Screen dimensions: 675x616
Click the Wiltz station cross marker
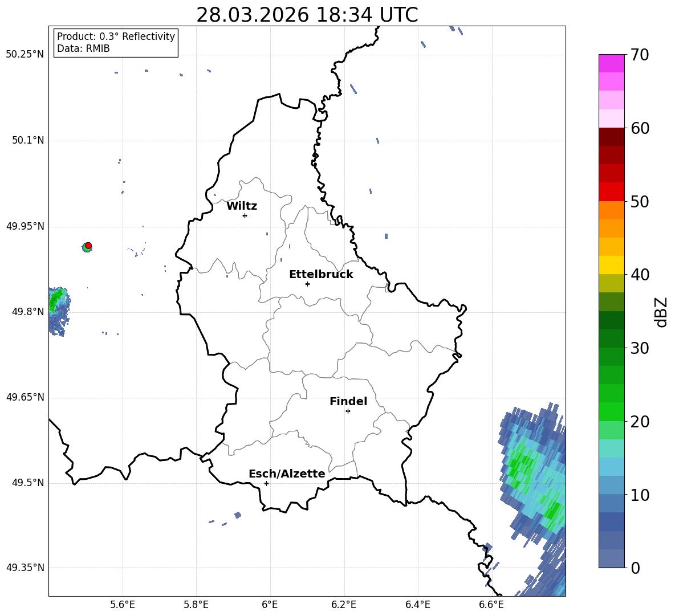coord(245,215)
